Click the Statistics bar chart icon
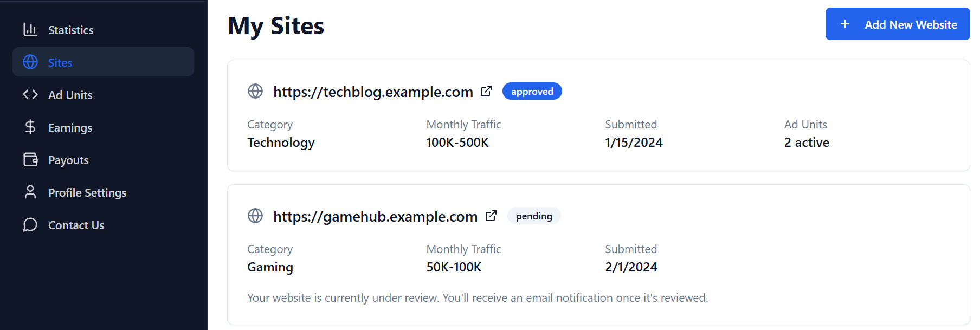The height and width of the screenshot is (330, 980). coord(30,29)
